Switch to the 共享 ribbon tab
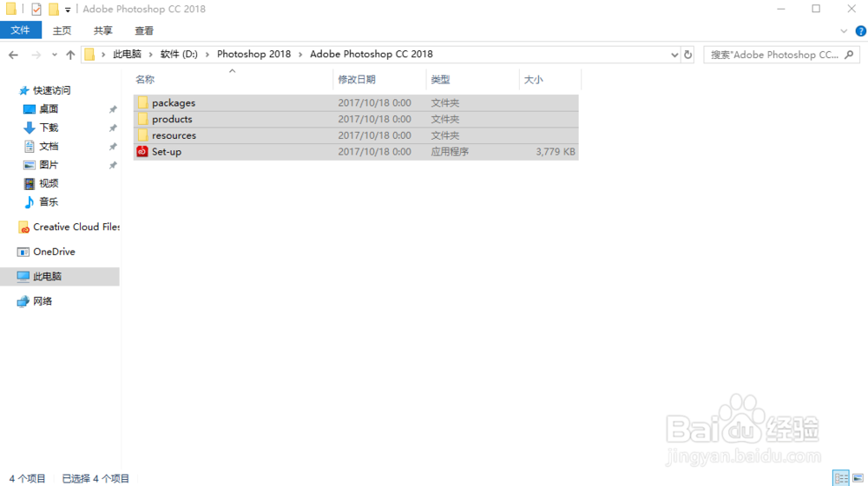 coord(103,30)
